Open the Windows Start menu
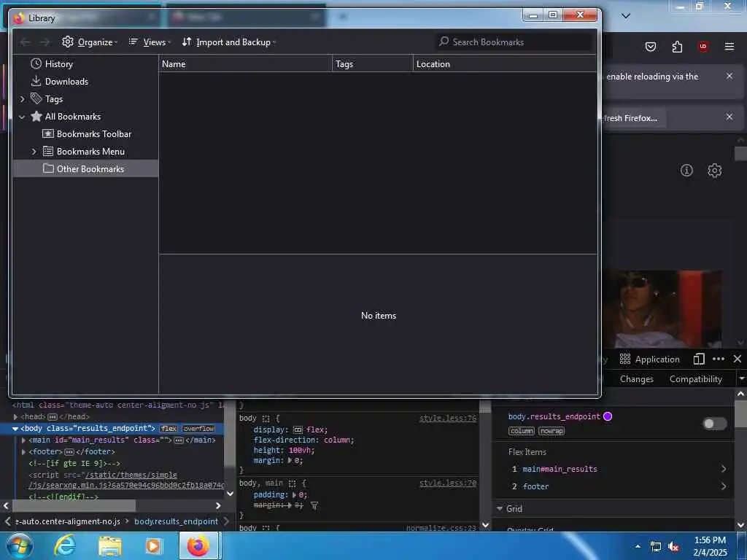This screenshot has width=747, height=560. tap(20, 545)
